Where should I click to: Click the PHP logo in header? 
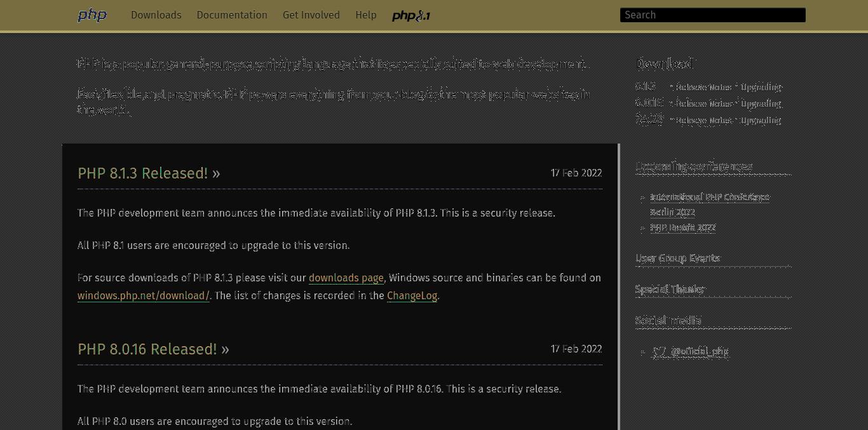tap(92, 15)
